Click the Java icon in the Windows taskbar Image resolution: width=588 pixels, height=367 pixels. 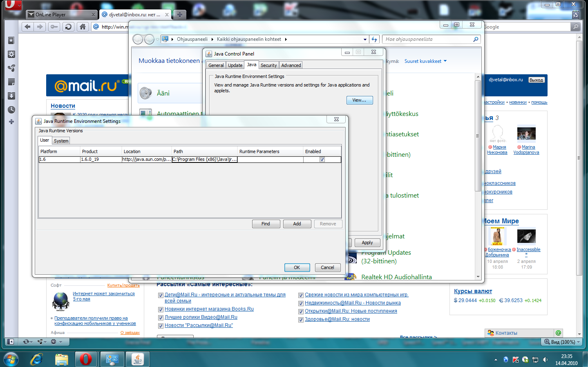[138, 359]
